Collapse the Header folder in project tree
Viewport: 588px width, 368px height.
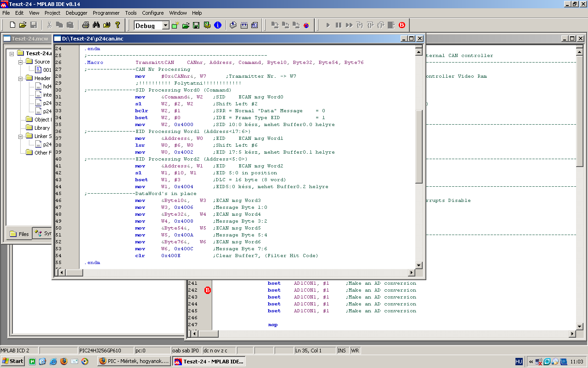[21, 78]
